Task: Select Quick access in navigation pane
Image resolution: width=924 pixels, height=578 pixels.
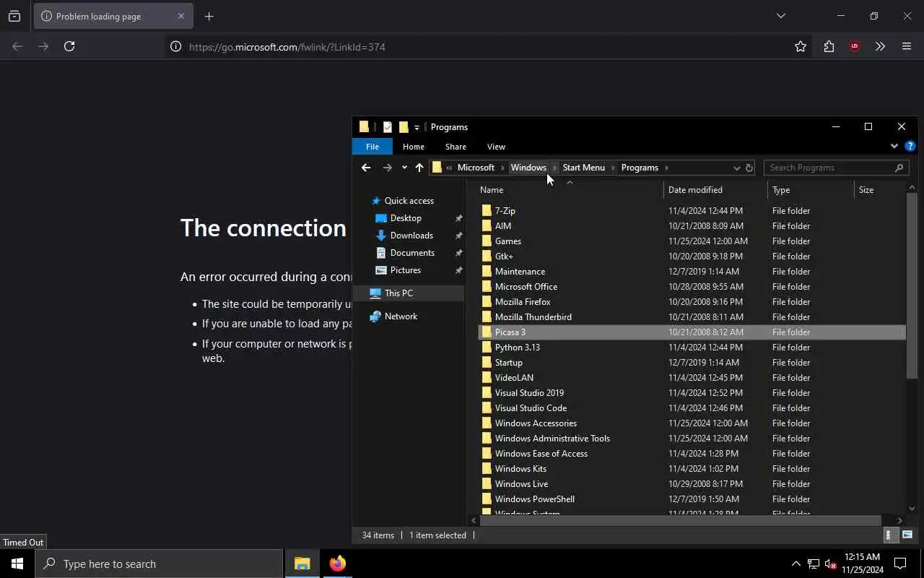Action: pos(409,201)
